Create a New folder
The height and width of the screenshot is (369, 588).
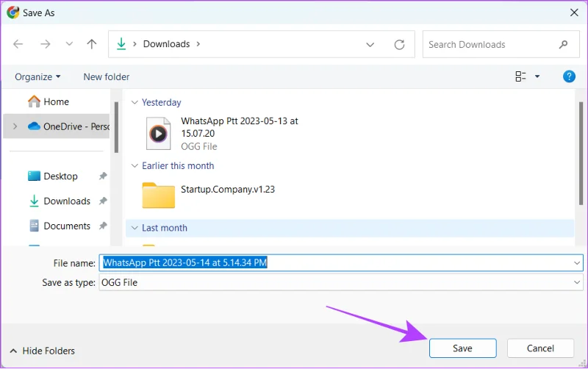click(107, 77)
